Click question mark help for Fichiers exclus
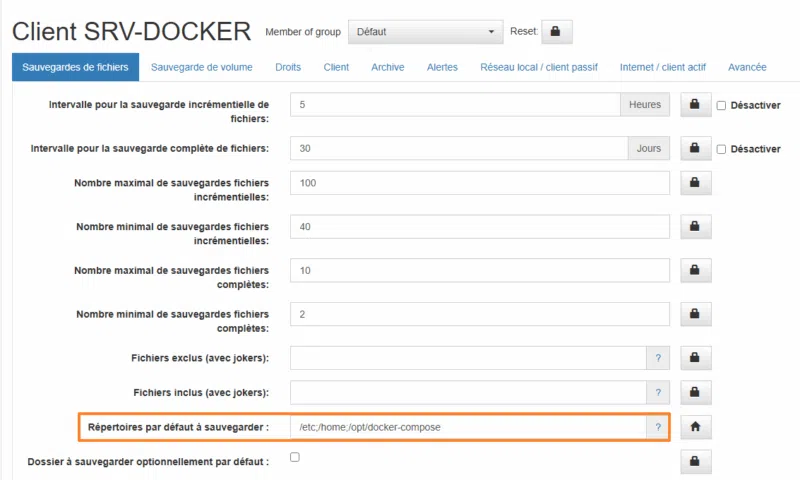This screenshot has width=800, height=480. pos(658,358)
